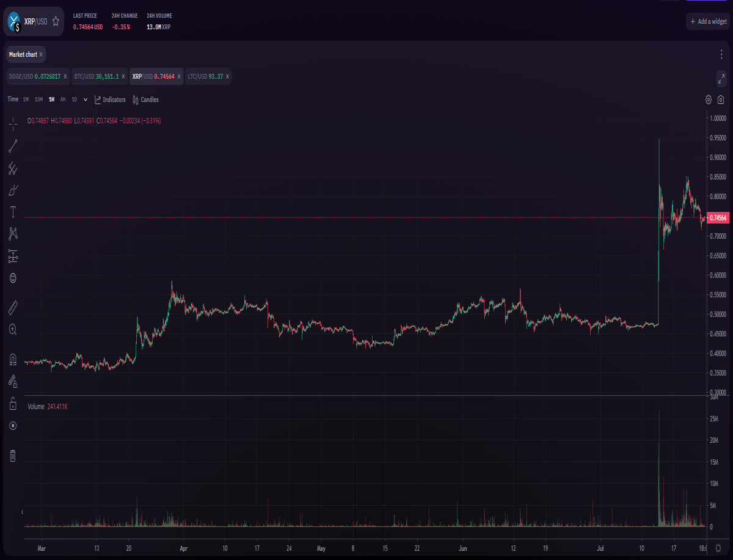This screenshot has height=560, width=733.
Task: Select the ruler measure tool
Action: coord(13,307)
